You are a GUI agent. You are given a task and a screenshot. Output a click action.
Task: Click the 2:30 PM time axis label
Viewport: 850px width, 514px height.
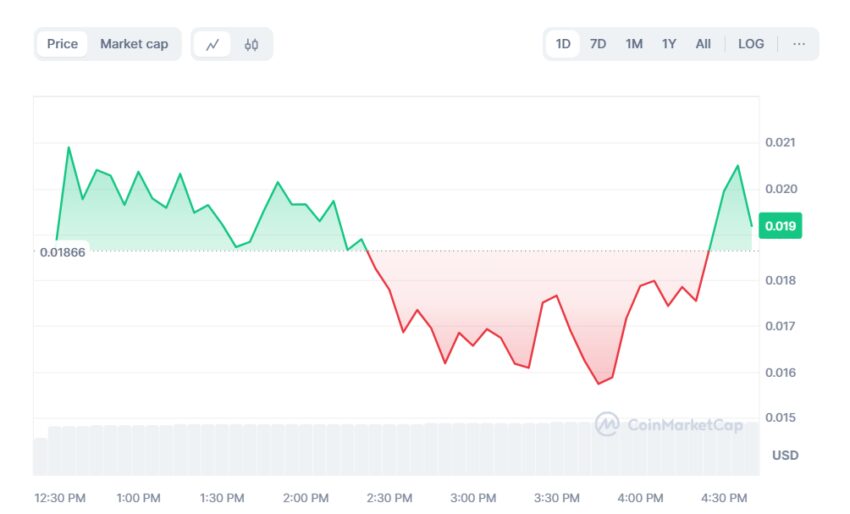[x=389, y=498]
